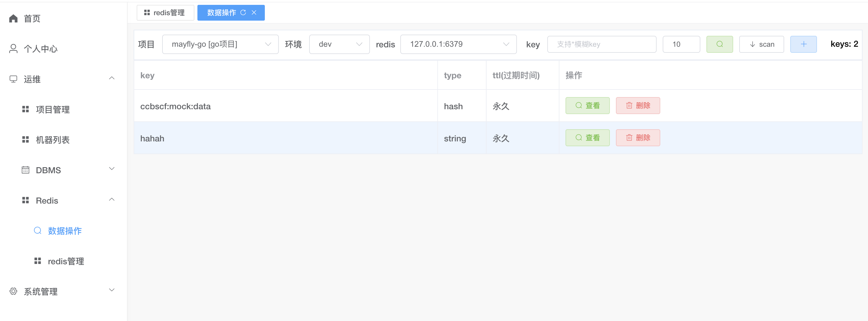
Task: Open the redis dropdown 127.0.0.1:6379
Action: [x=458, y=44]
